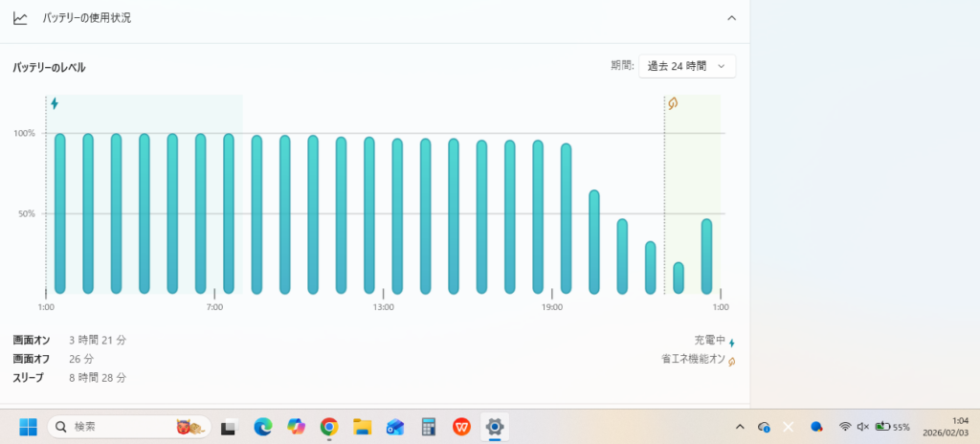This screenshot has width=980, height=444.
Task: Show hidden system tray icons
Action: [x=739, y=427]
